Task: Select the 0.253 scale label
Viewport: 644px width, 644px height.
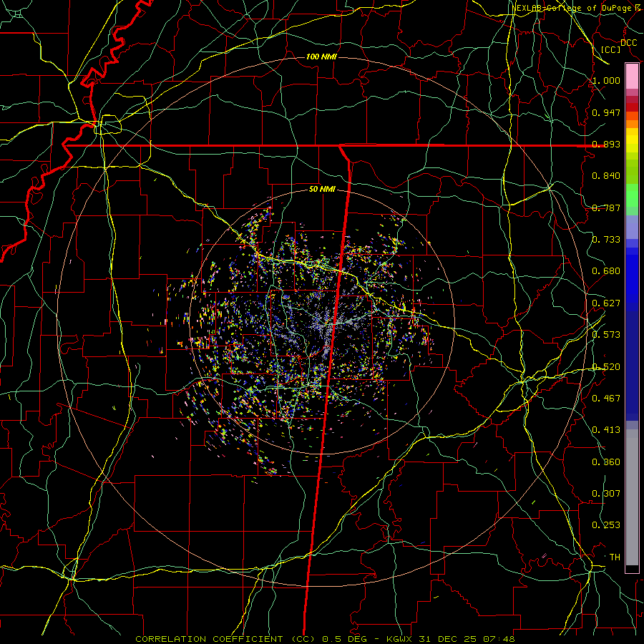Action: [606, 525]
